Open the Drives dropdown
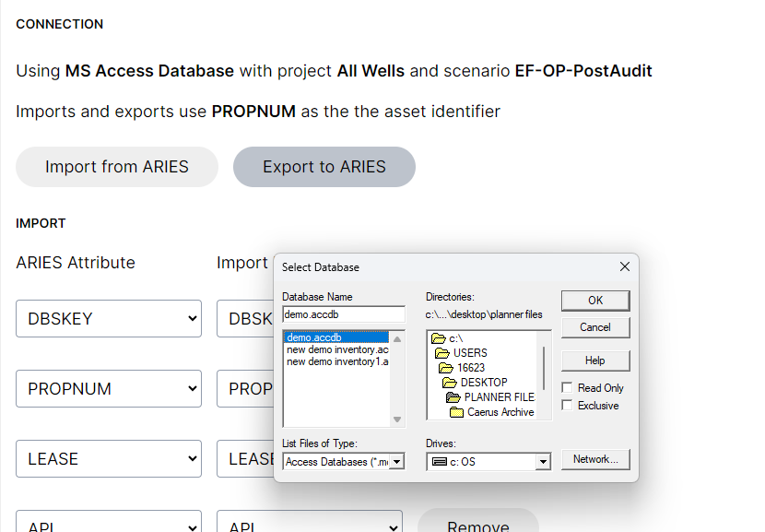The width and height of the screenshot is (765, 532). click(543, 462)
